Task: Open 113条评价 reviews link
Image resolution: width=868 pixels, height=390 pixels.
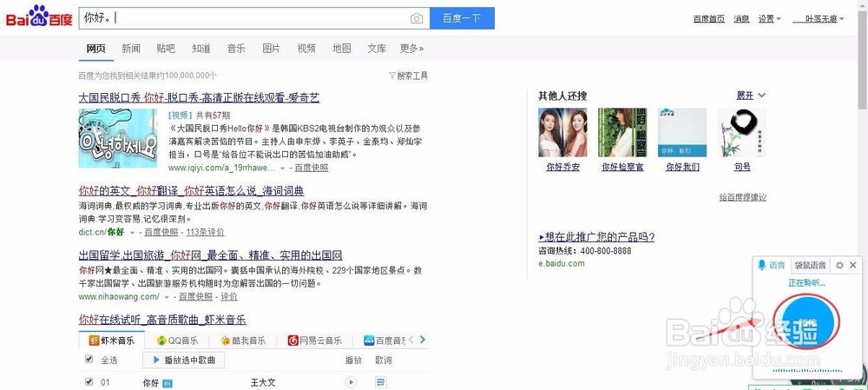Action: click(x=205, y=232)
